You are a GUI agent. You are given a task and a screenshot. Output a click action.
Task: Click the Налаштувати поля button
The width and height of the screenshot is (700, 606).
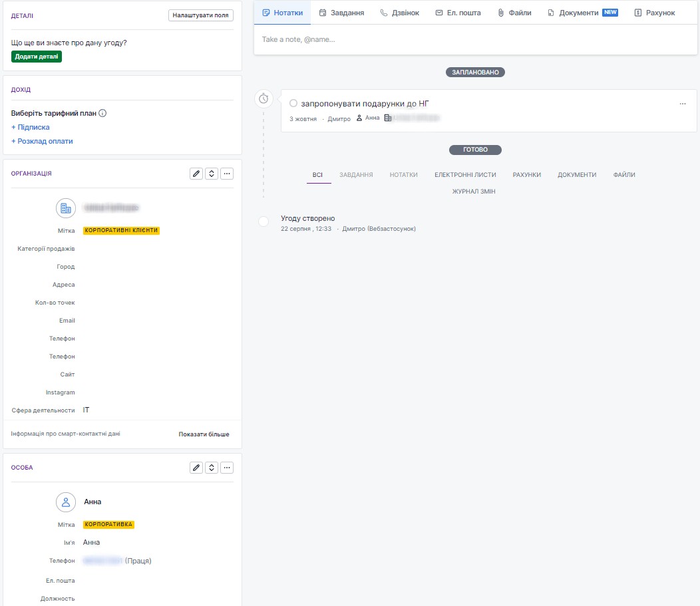click(200, 15)
